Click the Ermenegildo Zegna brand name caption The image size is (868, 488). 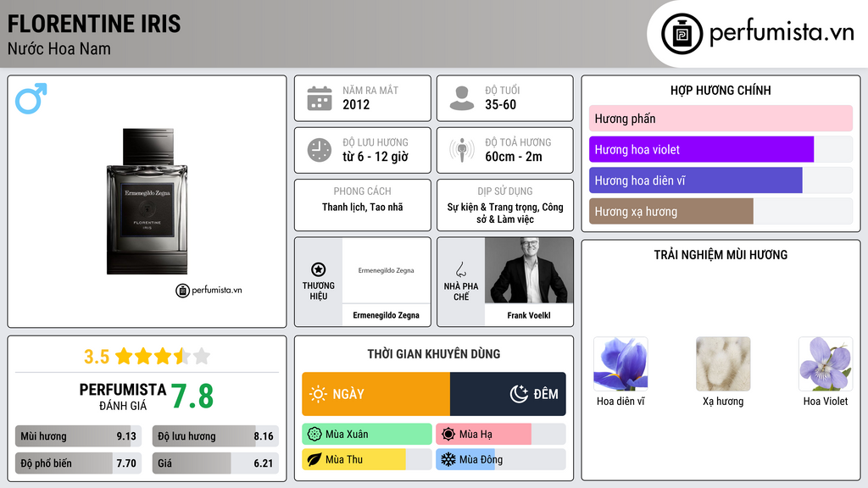coord(386,315)
